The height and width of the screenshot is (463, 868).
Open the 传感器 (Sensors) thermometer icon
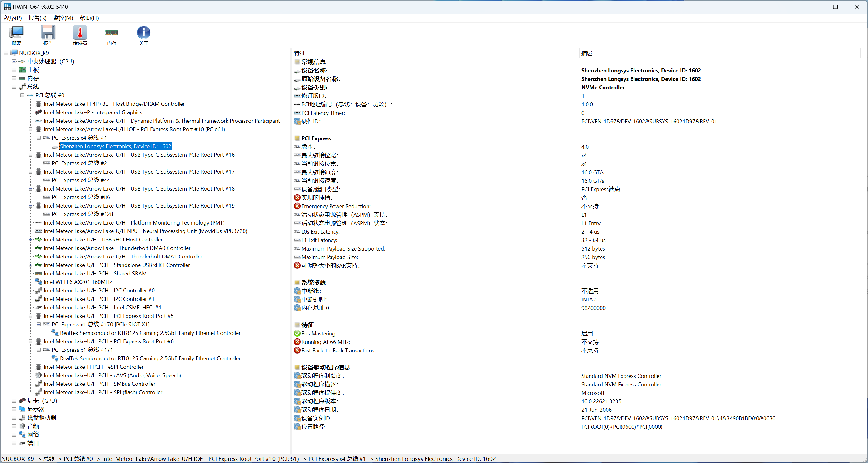(x=80, y=35)
